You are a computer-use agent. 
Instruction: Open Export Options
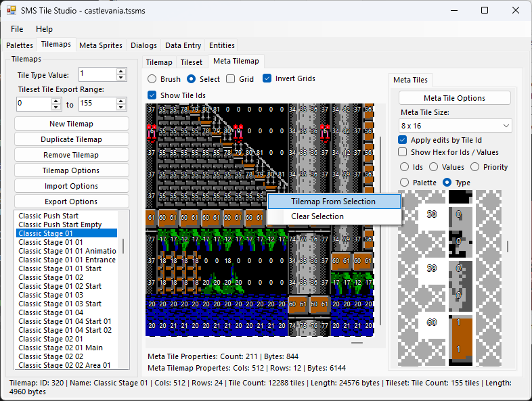(x=72, y=202)
